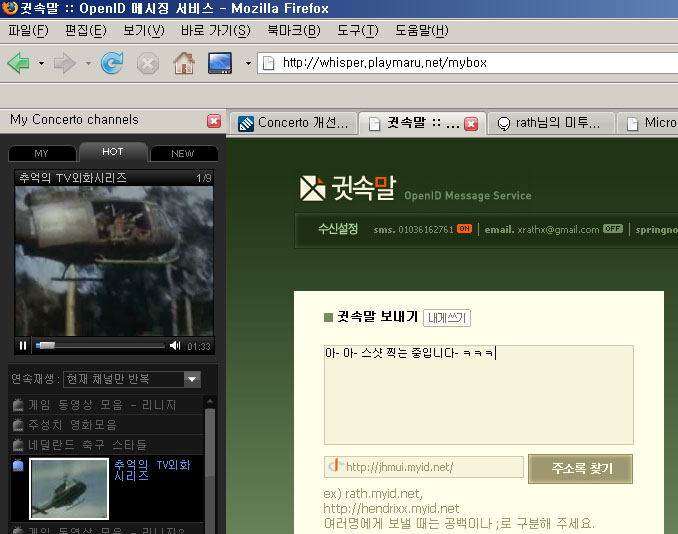Click the Stop loading icon
678x534 pixels.
pos(148,64)
